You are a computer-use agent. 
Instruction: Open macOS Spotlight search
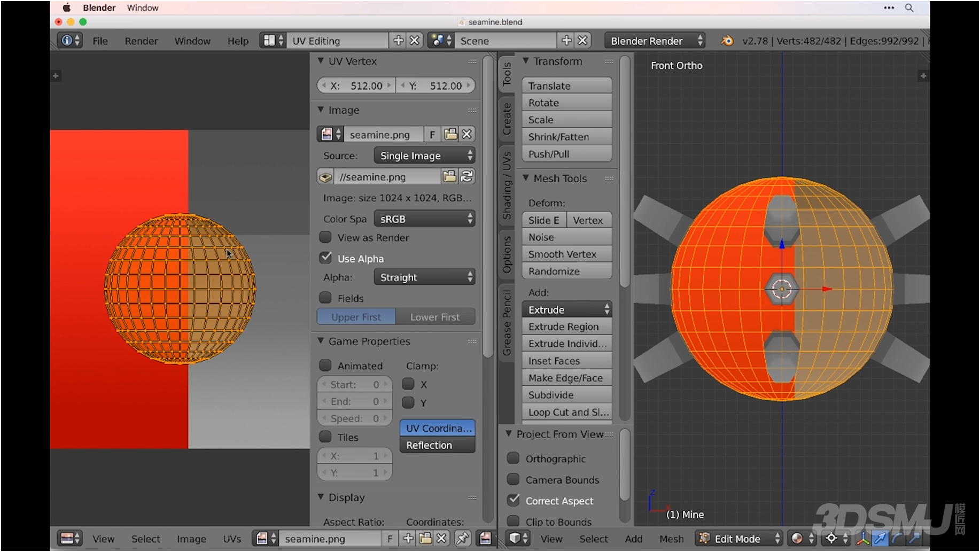point(909,8)
